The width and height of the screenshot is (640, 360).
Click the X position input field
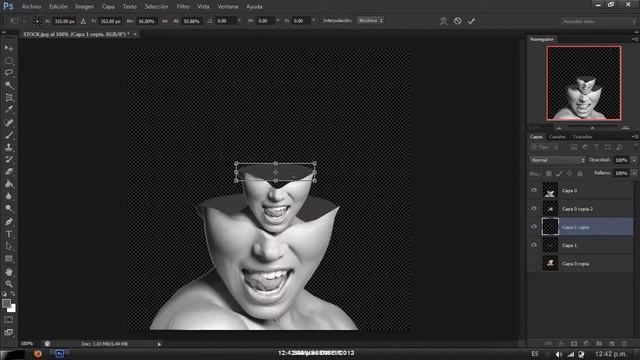tap(64, 21)
